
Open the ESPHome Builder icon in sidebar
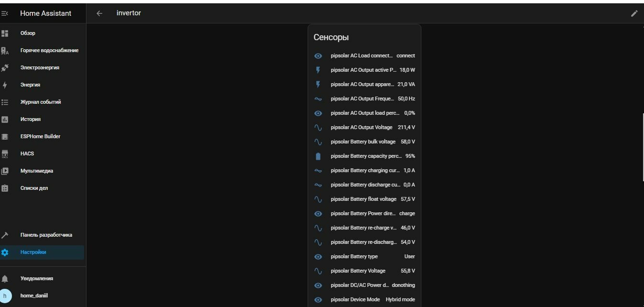pos(5,136)
